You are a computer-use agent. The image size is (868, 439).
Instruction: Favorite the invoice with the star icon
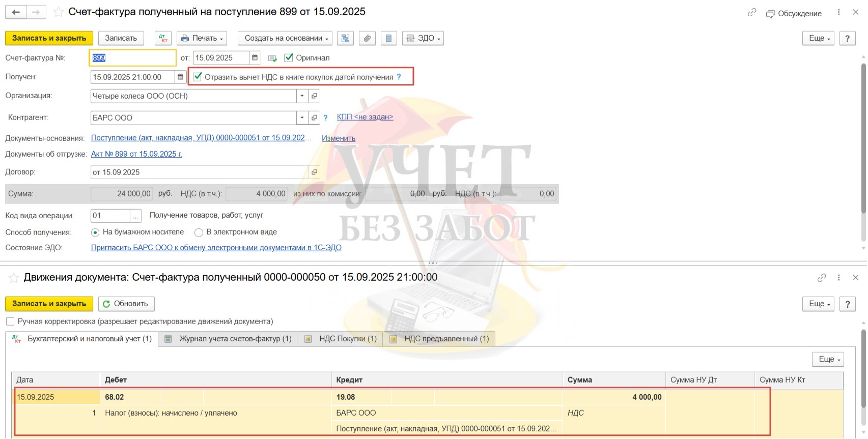pos(59,12)
